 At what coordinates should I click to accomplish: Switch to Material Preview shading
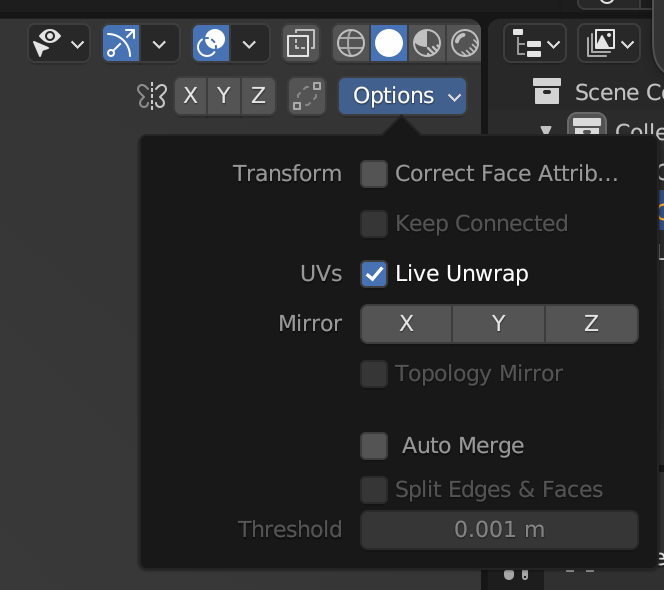tap(427, 44)
